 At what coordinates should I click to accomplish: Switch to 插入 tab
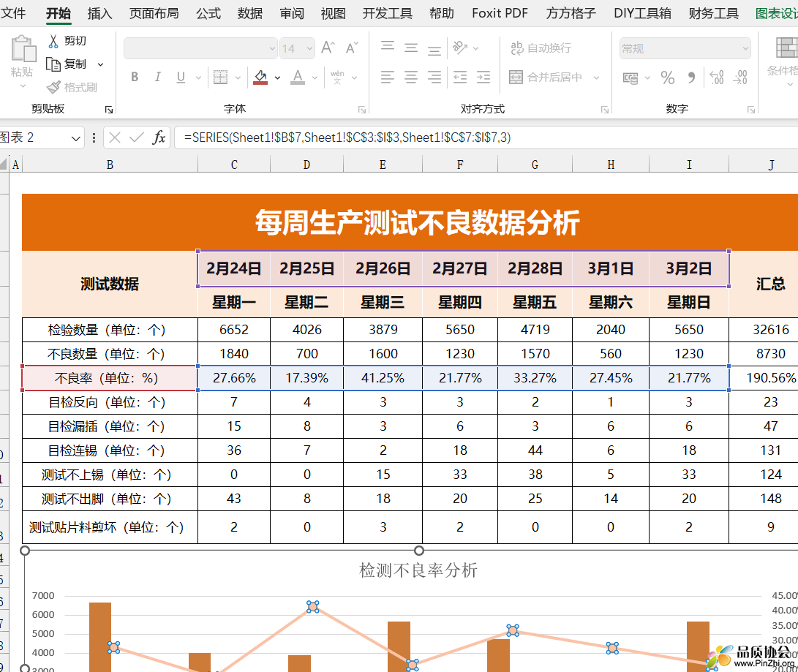click(x=99, y=13)
